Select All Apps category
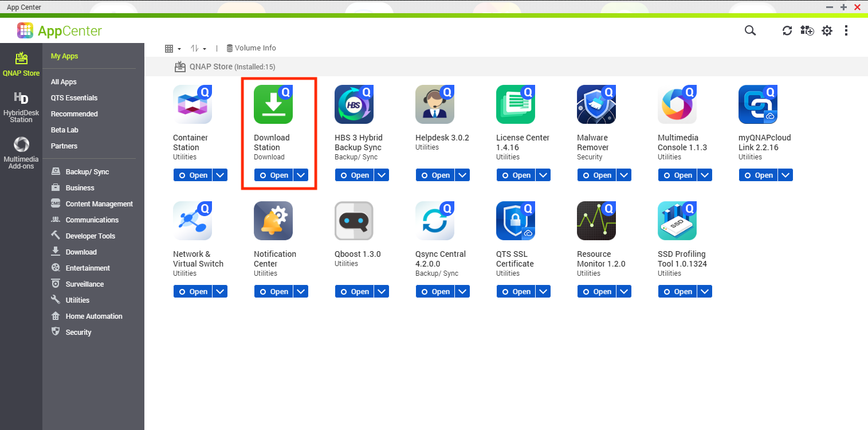The width and height of the screenshot is (868, 430). pos(64,82)
